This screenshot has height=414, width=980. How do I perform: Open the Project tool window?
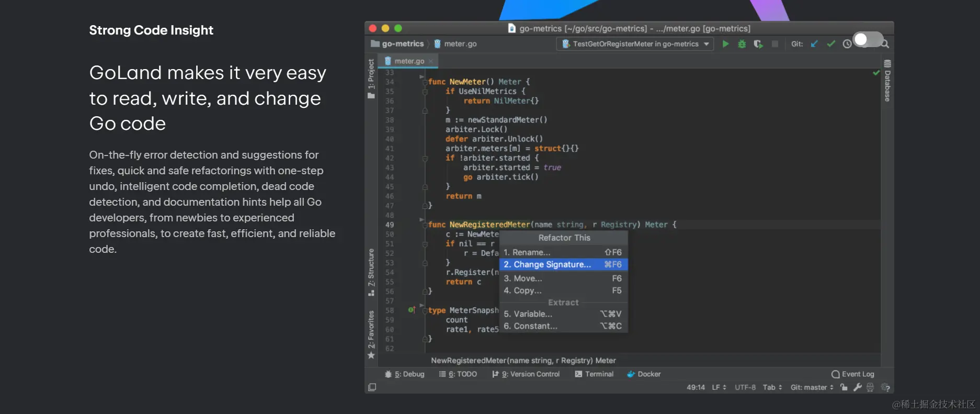(371, 79)
